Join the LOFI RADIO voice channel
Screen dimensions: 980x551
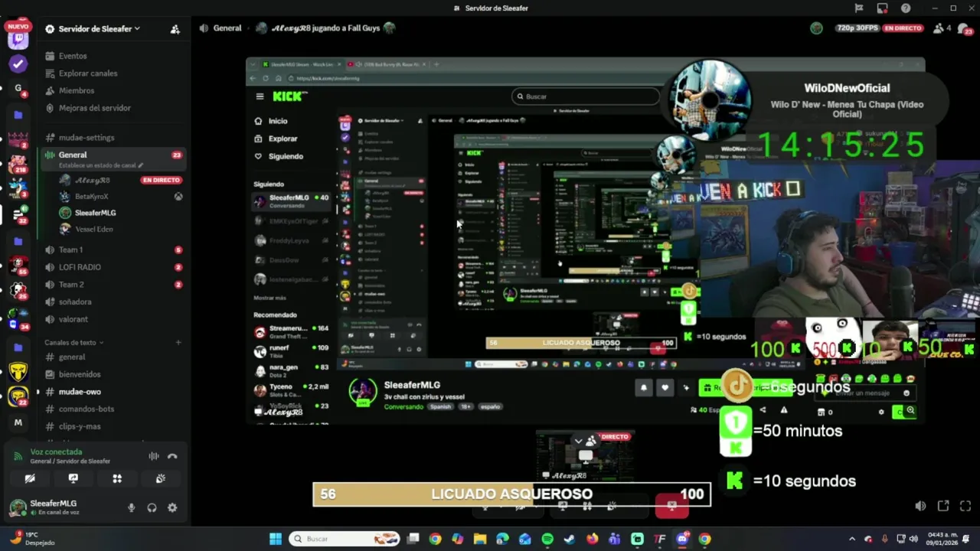click(x=80, y=267)
